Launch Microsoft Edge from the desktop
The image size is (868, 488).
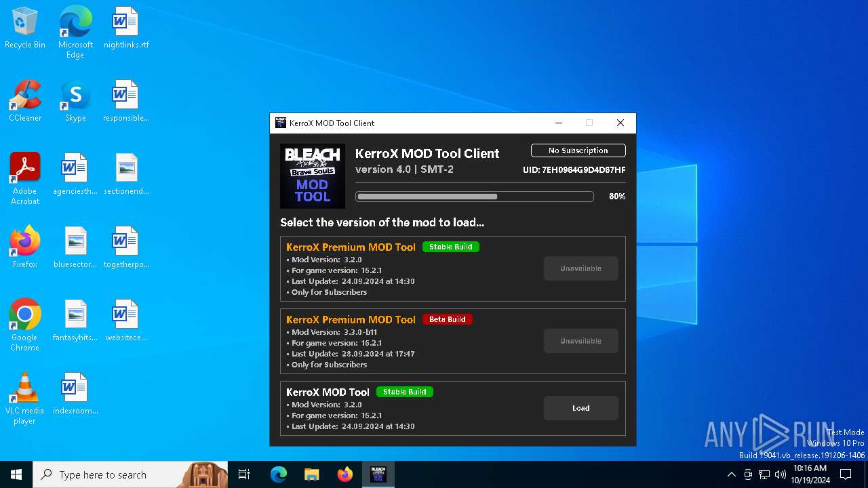pos(75,33)
